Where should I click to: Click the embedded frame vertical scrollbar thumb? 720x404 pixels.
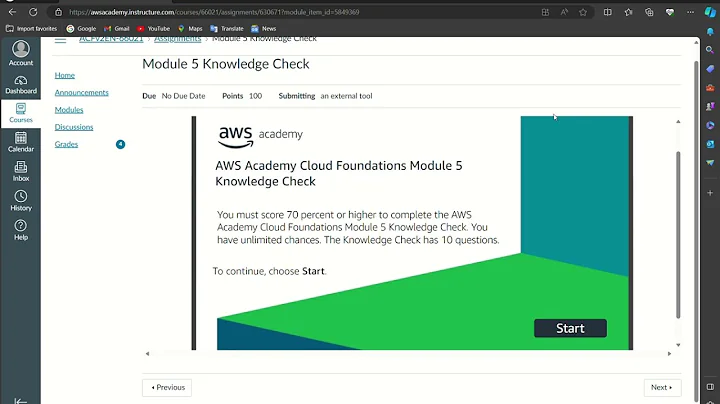tap(678, 234)
